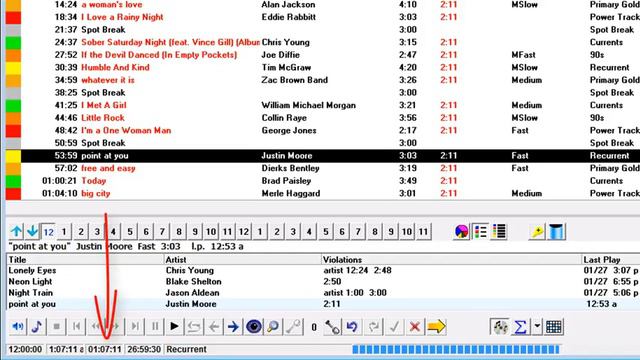Click the artist palette icon near Sigma
This screenshot has height=360, width=640.
click(x=500, y=327)
